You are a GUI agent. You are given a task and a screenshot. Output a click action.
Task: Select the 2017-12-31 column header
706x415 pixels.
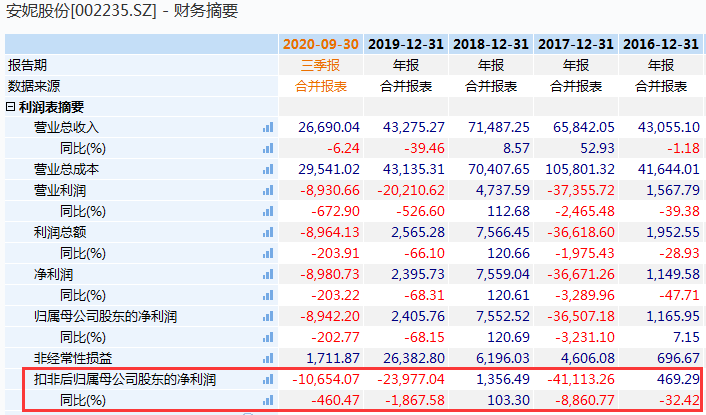(576, 44)
